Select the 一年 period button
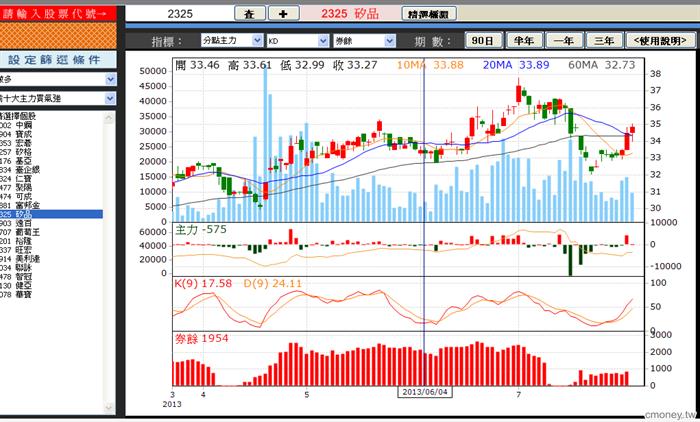700x422 pixels. click(x=564, y=41)
